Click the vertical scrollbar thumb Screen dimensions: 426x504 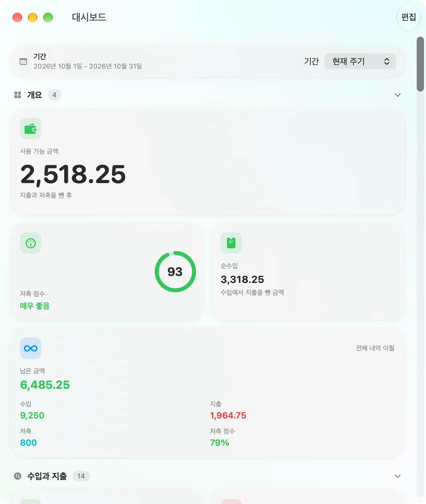coord(420,64)
